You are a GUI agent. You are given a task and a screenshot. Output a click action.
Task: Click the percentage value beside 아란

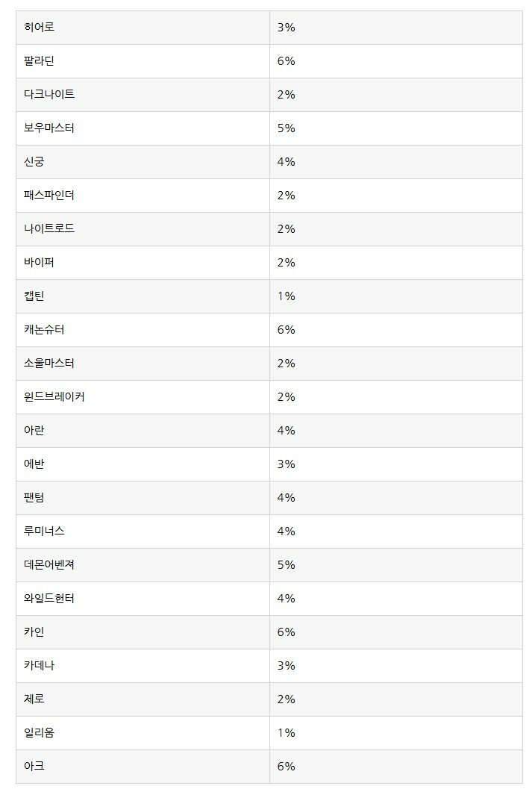(287, 431)
